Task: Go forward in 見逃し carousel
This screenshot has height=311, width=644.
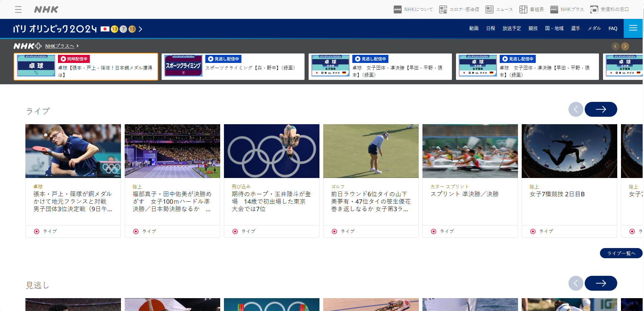Action: (601, 283)
